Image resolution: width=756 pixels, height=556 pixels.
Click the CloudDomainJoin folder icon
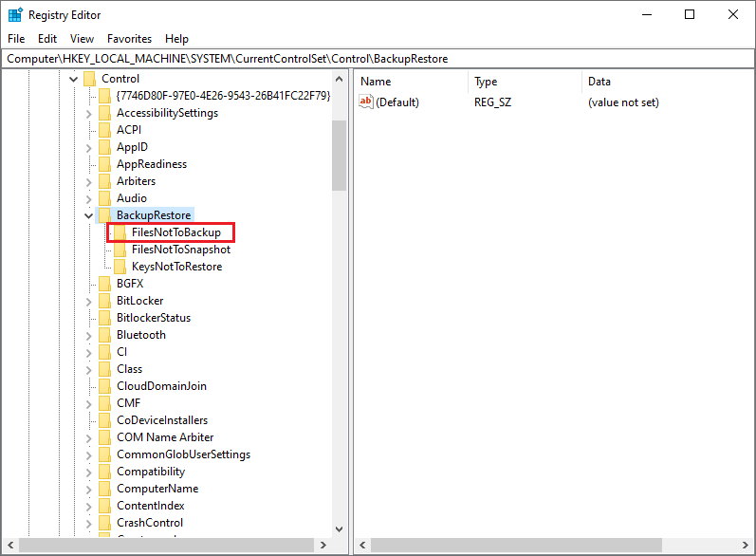tap(104, 386)
